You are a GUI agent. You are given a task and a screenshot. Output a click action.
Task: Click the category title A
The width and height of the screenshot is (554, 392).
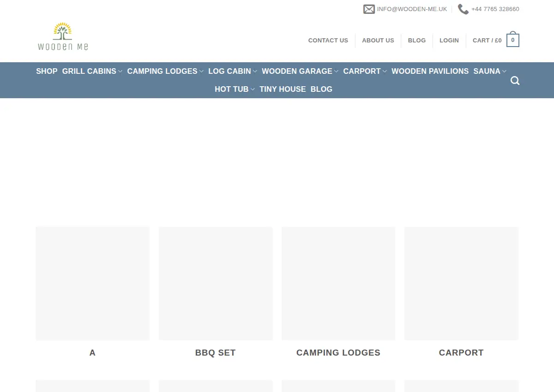92,353
